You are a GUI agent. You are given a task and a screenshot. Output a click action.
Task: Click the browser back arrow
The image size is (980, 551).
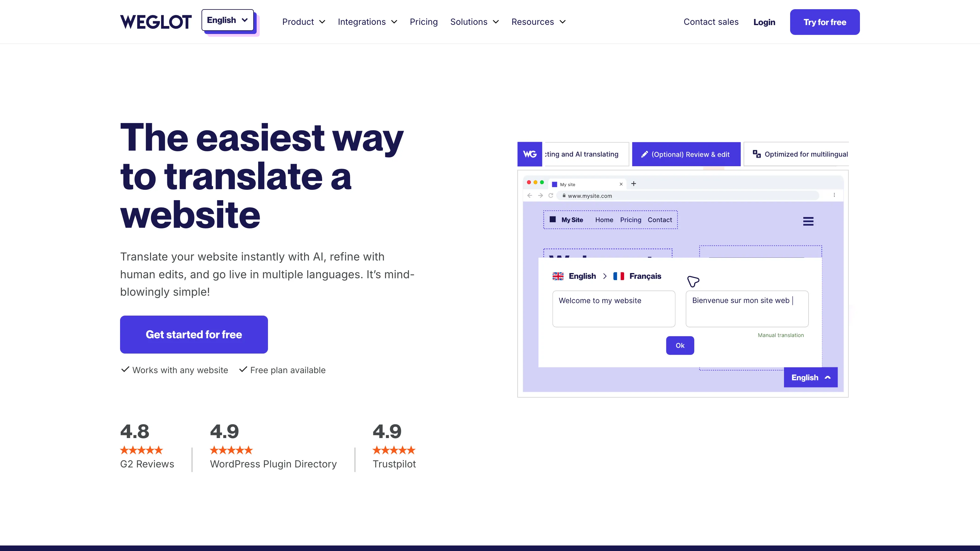tap(530, 196)
